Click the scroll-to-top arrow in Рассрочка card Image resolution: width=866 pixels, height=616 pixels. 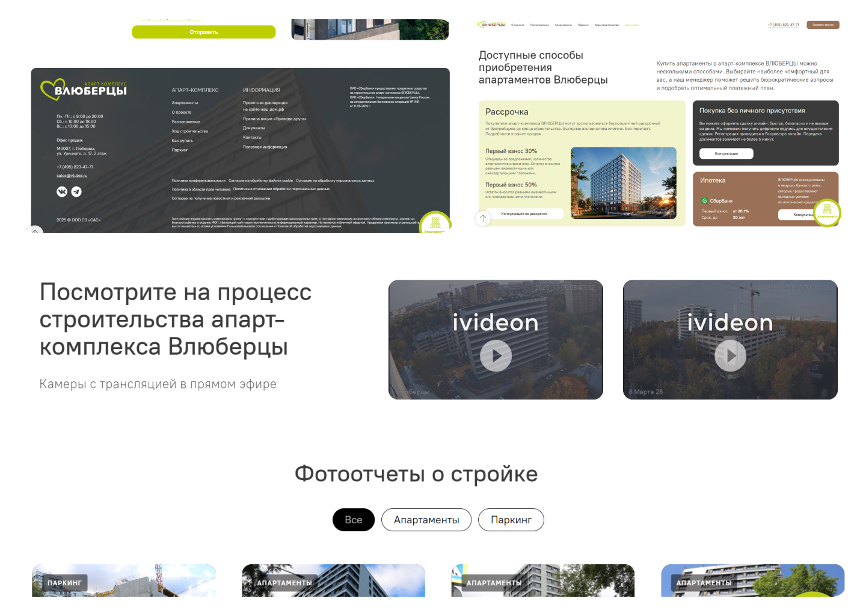pyautogui.click(x=483, y=218)
